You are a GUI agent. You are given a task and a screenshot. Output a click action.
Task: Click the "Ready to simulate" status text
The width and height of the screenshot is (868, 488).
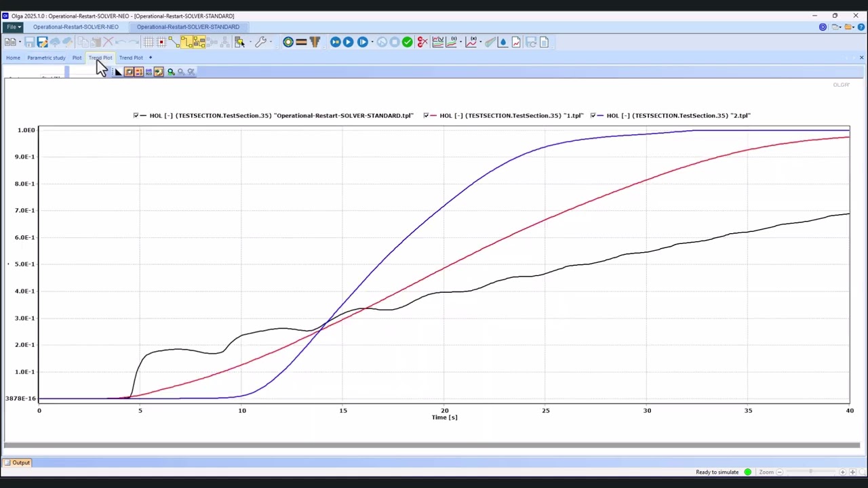pyautogui.click(x=717, y=472)
